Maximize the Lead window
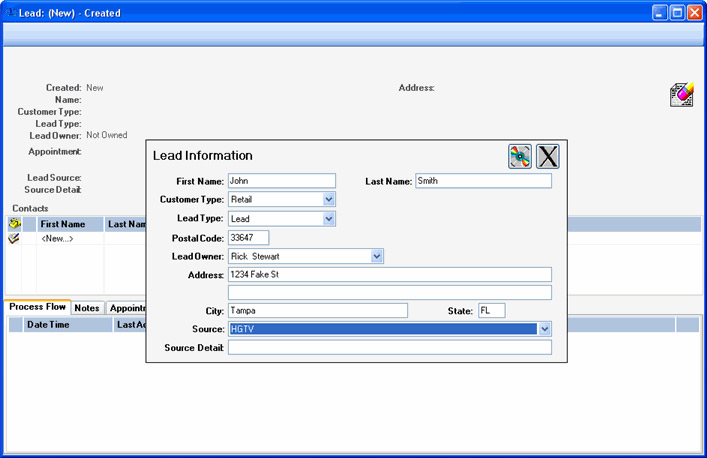707x458 pixels. [x=677, y=13]
